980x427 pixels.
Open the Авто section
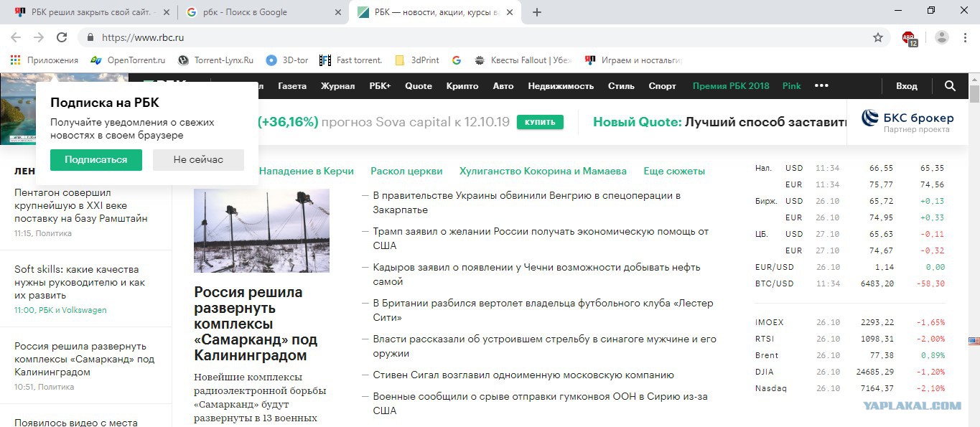503,86
